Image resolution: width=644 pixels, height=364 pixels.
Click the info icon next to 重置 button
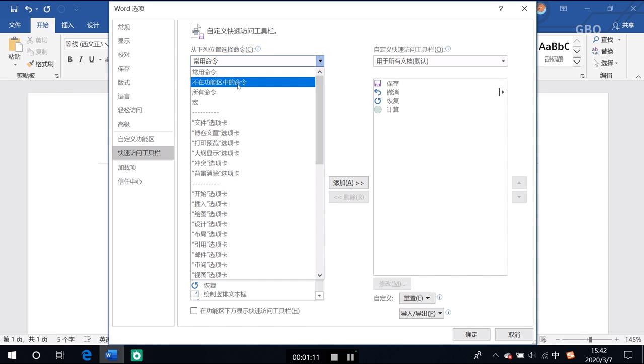tap(439, 297)
